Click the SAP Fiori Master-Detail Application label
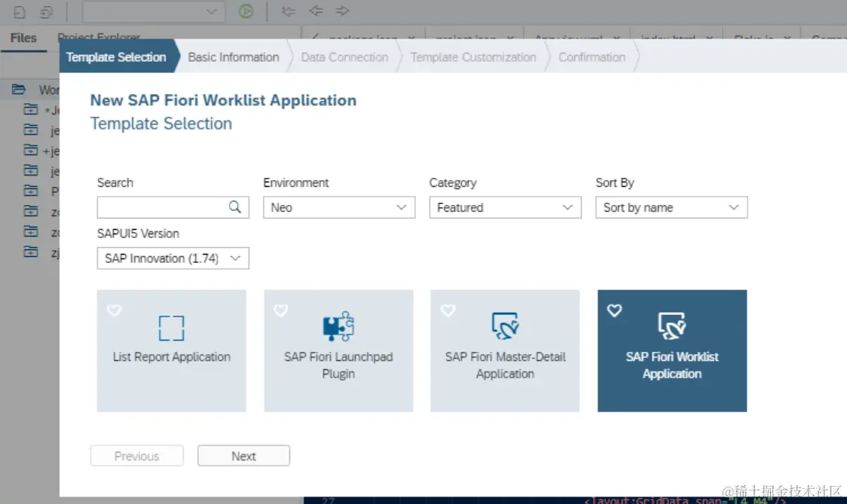The height and width of the screenshot is (504, 847). click(505, 365)
